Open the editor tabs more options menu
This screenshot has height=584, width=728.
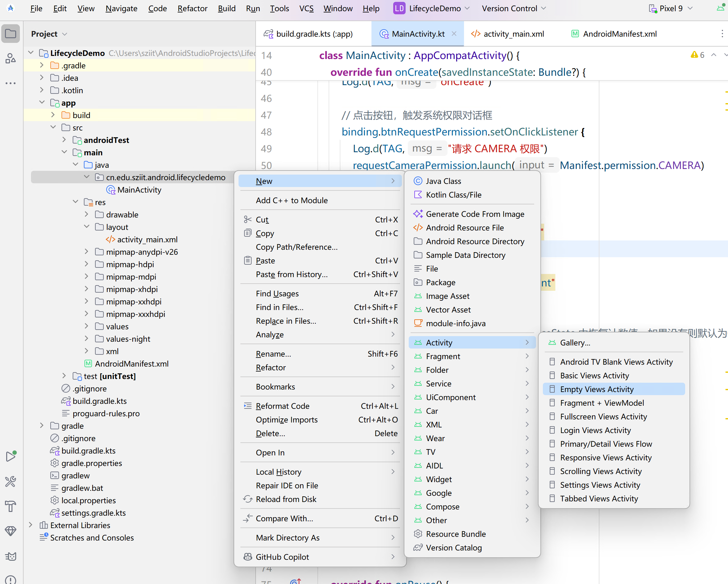pyautogui.click(x=722, y=34)
